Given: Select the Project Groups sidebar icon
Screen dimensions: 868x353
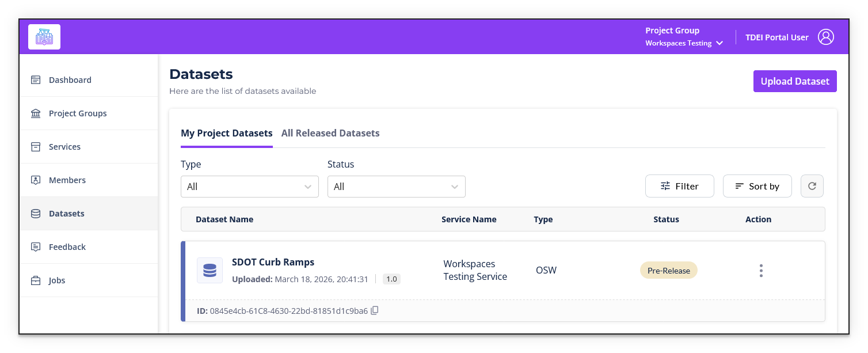Looking at the screenshot, I should (x=36, y=113).
